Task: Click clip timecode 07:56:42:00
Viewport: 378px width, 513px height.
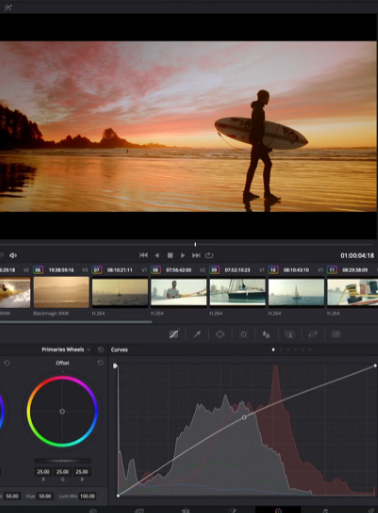Action: [x=179, y=270]
